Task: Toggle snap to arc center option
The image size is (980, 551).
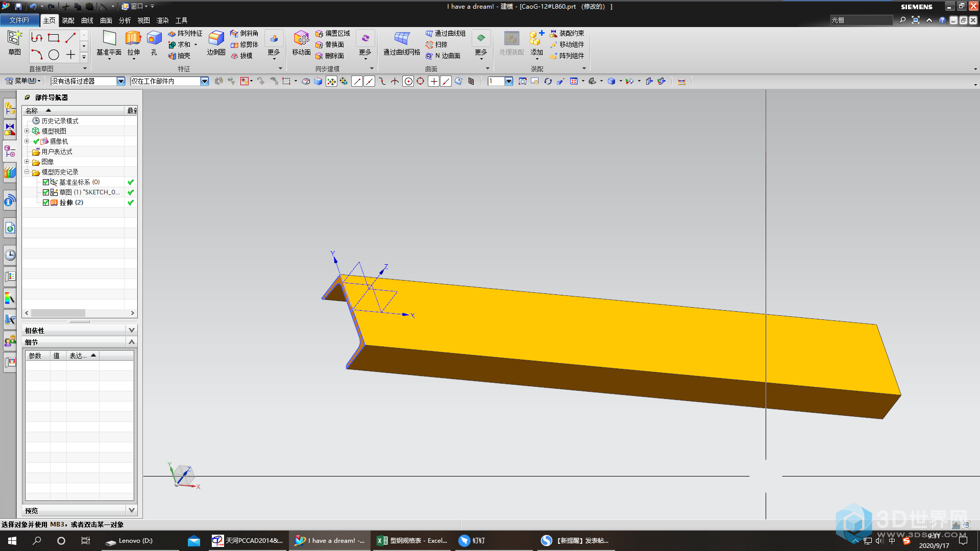Action: [x=408, y=81]
